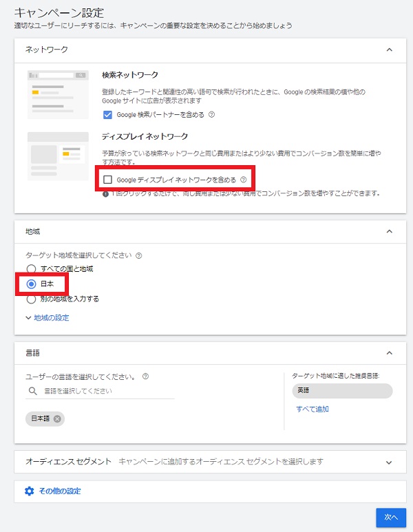Add the recommended 英語 language chip
Screen dimensions: 413x532
click(342, 391)
